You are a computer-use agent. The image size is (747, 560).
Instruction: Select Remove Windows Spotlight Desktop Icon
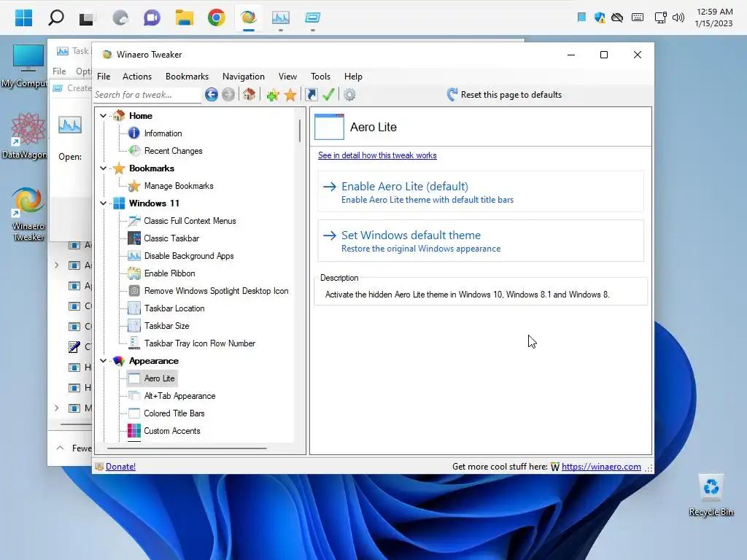click(216, 291)
